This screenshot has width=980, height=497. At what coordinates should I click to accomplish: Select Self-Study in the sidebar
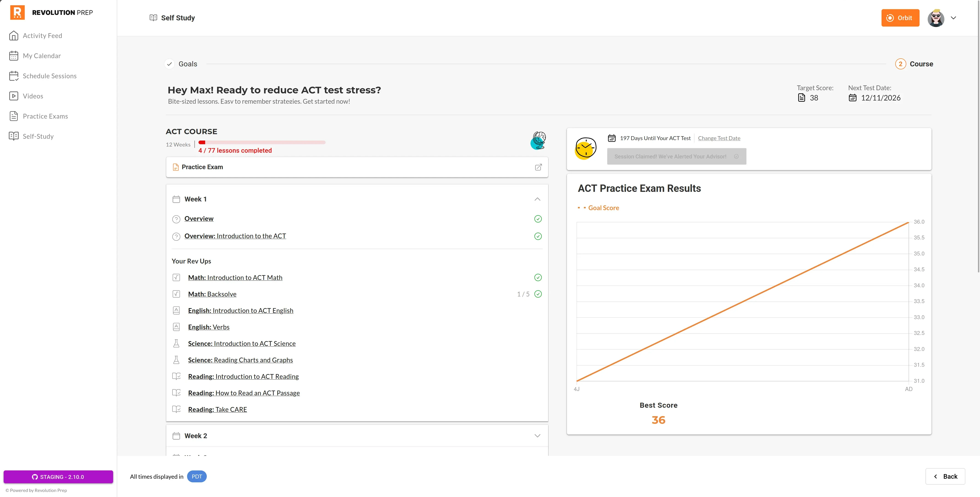pyautogui.click(x=38, y=136)
